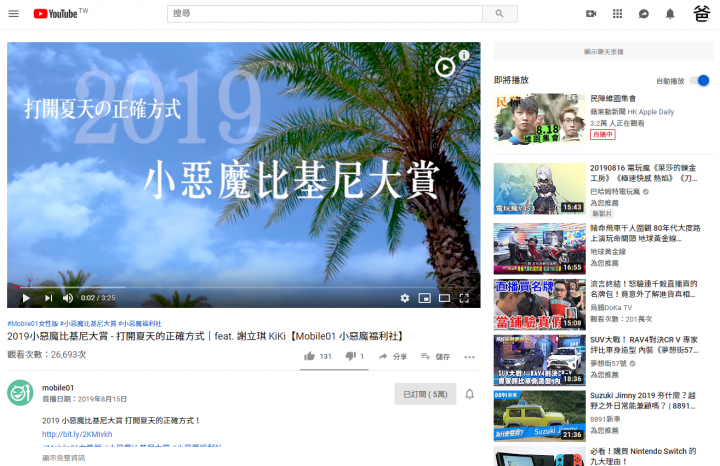The width and height of the screenshot is (720, 466).
Task: Click the subscribed button (5萬)
Action: (x=425, y=394)
